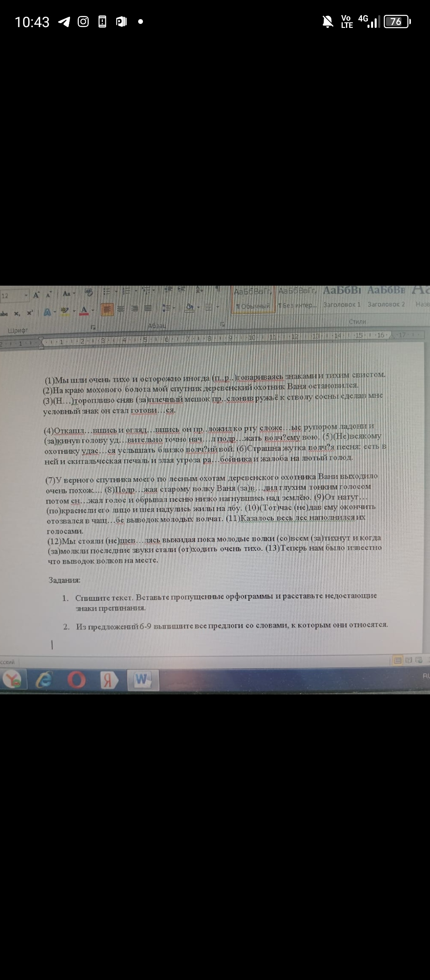Viewport: 430px width, 980px height.
Task: Click the Grow Font icon
Action: tap(36, 295)
